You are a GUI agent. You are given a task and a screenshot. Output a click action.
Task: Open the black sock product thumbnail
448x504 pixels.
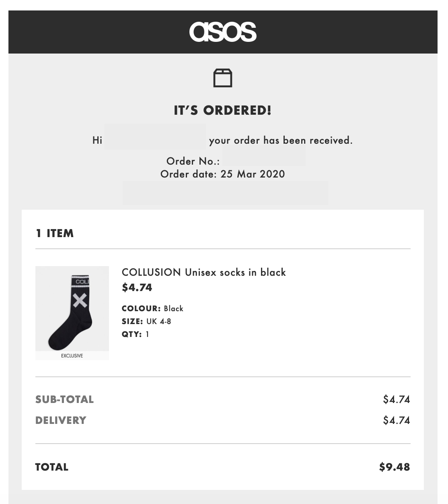(x=72, y=309)
